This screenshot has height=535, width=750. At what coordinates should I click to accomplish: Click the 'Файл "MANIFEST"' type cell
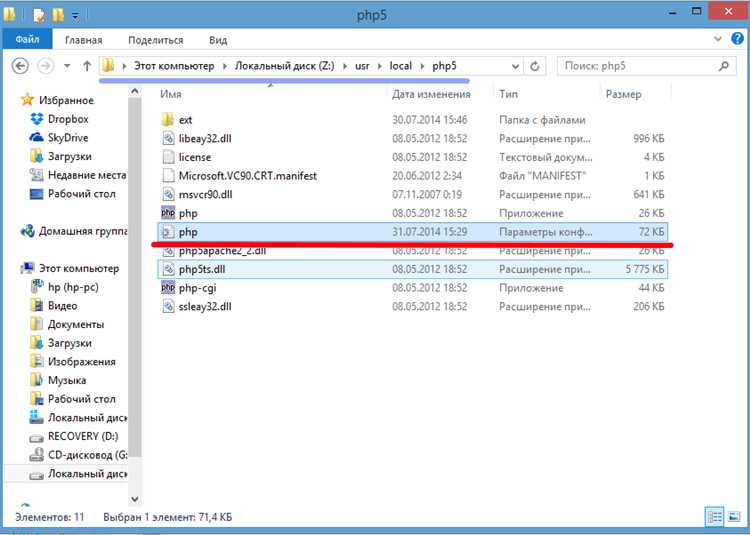pyautogui.click(x=542, y=175)
